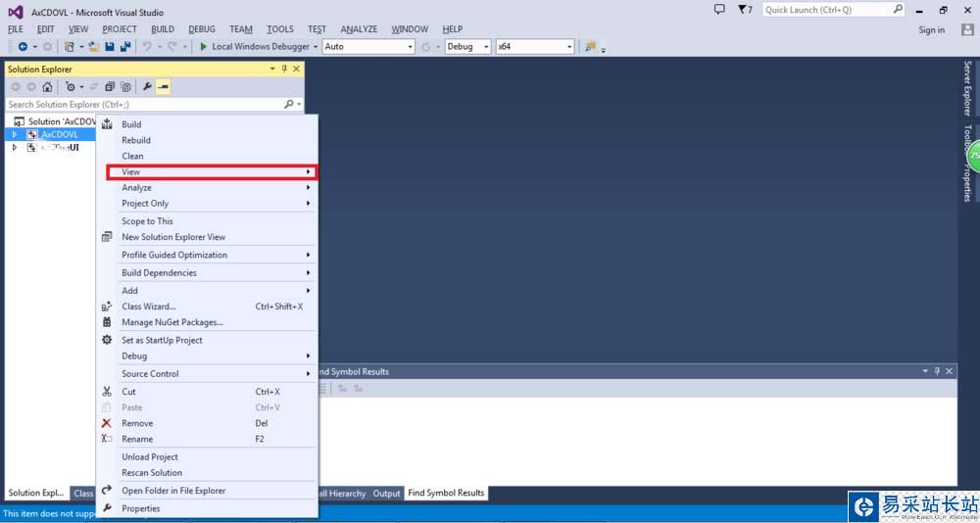Focus the Quick Launch search box
Image resolution: width=980 pixels, height=523 pixels.
(833, 10)
